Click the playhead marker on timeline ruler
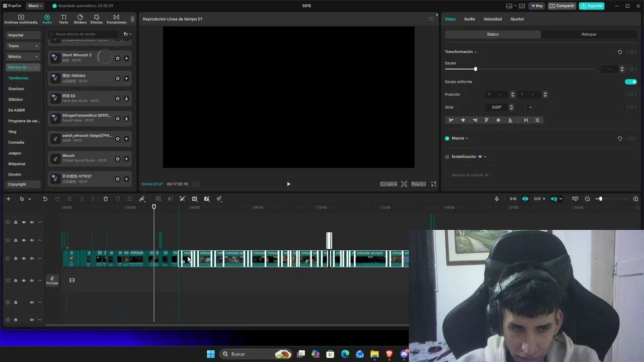Screen dimensions: 644x362 (154, 207)
